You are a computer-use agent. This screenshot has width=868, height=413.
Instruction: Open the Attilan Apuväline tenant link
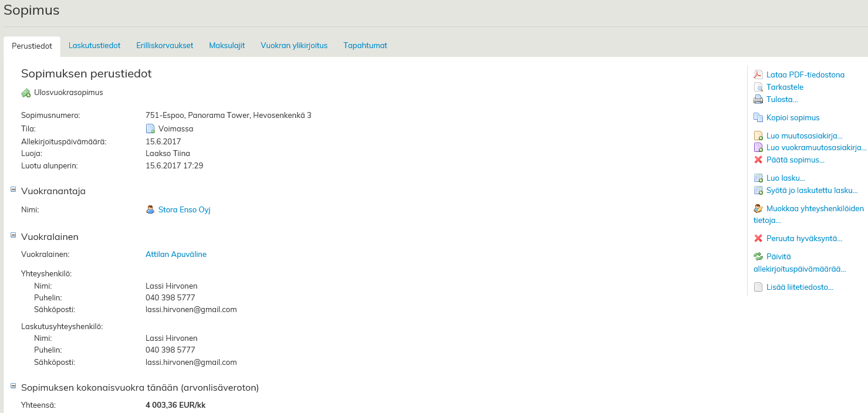click(176, 254)
